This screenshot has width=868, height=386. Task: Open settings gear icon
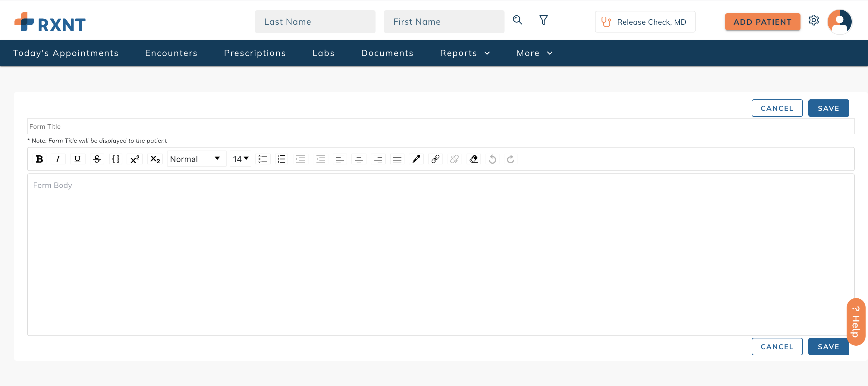(x=813, y=20)
